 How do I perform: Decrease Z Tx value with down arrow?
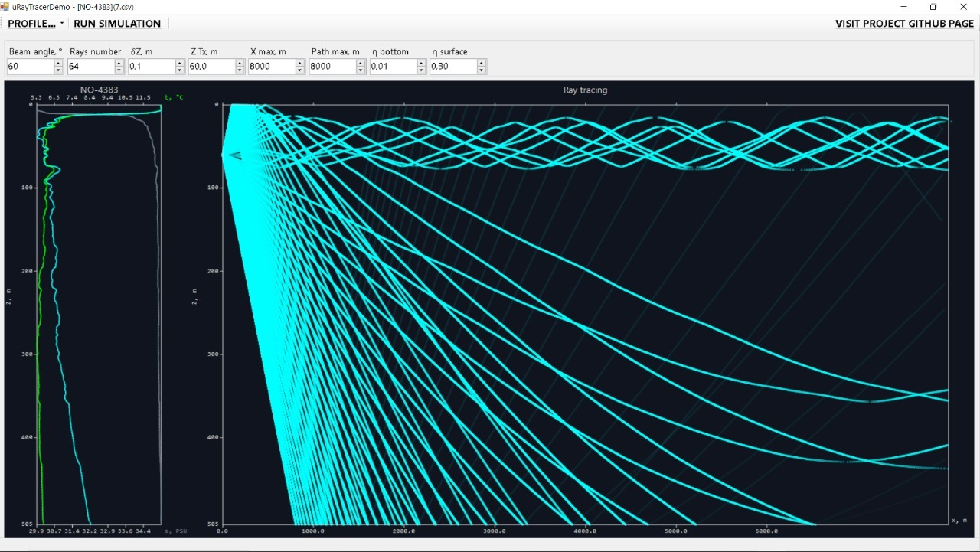240,70
